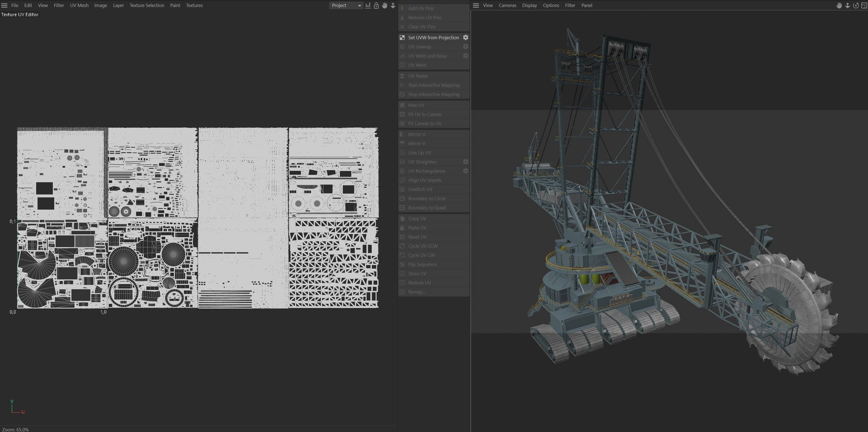Image resolution: width=868 pixels, height=432 pixels.
Task: Click the UV Peeler command
Action: [434, 76]
